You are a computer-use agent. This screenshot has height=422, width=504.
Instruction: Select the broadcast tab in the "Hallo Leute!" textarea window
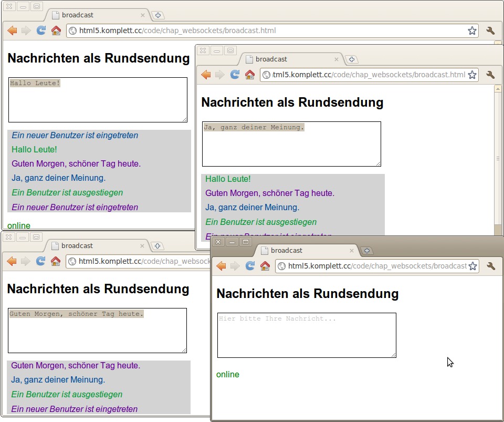[94, 15]
